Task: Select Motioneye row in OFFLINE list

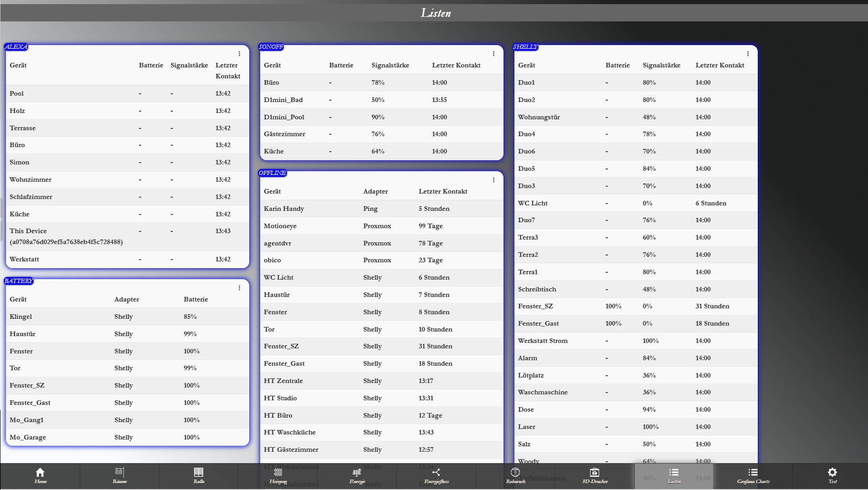Action: click(381, 226)
